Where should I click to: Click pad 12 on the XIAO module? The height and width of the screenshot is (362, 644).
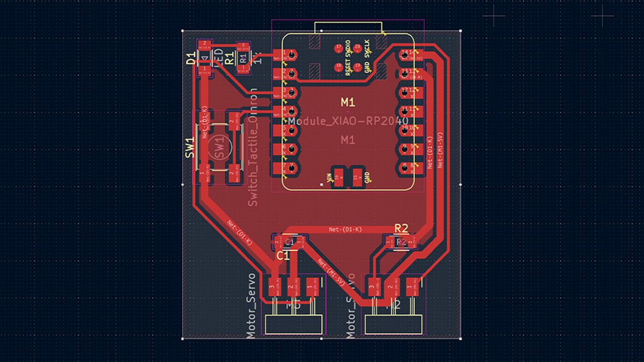(x=411, y=93)
